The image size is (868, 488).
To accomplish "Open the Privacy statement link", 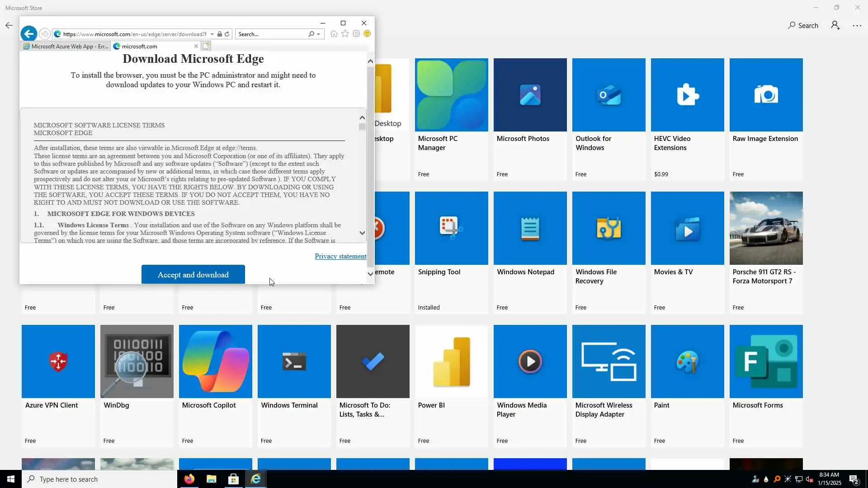I will coord(340,256).
